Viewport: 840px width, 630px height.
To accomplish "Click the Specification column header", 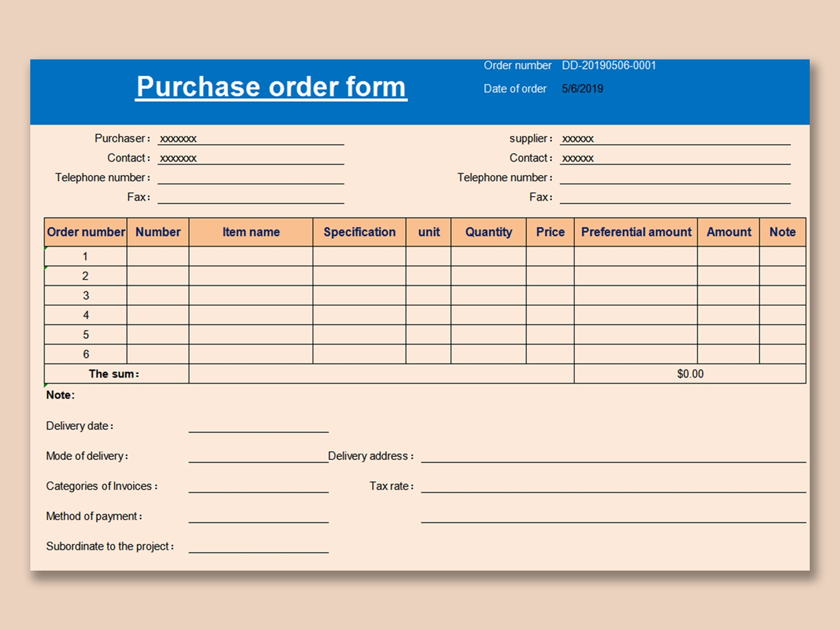I will pyautogui.click(x=359, y=232).
